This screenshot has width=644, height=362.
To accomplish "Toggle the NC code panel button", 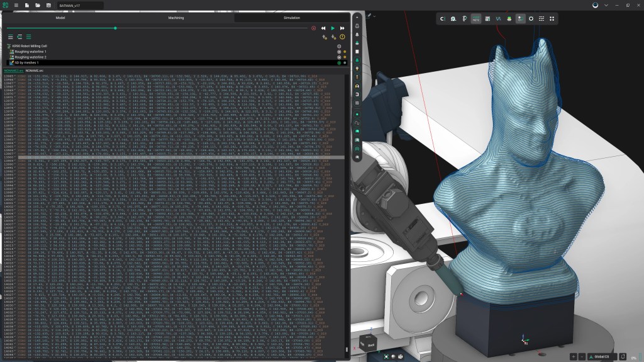I will (x=476, y=19).
